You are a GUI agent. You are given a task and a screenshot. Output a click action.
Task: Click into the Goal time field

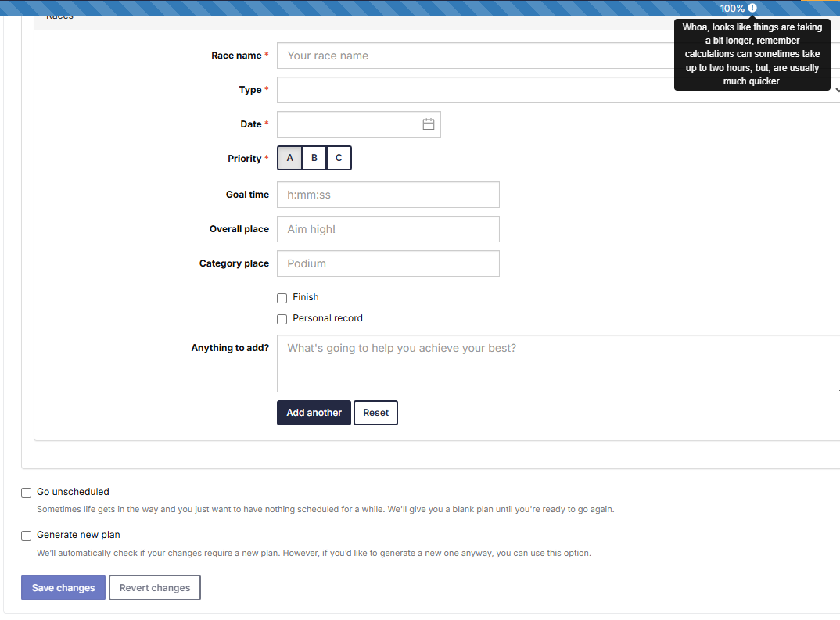388,195
